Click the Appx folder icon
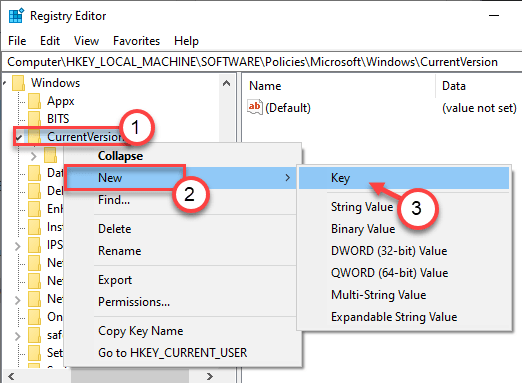The width and height of the screenshot is (522, 383). pyautogui.click(x=35, y=101)
